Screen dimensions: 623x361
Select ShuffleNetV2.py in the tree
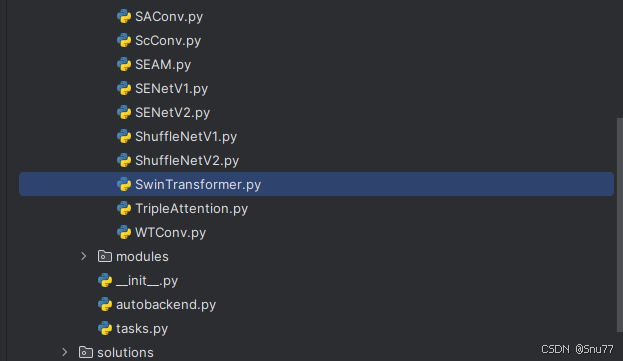[187, 161]
